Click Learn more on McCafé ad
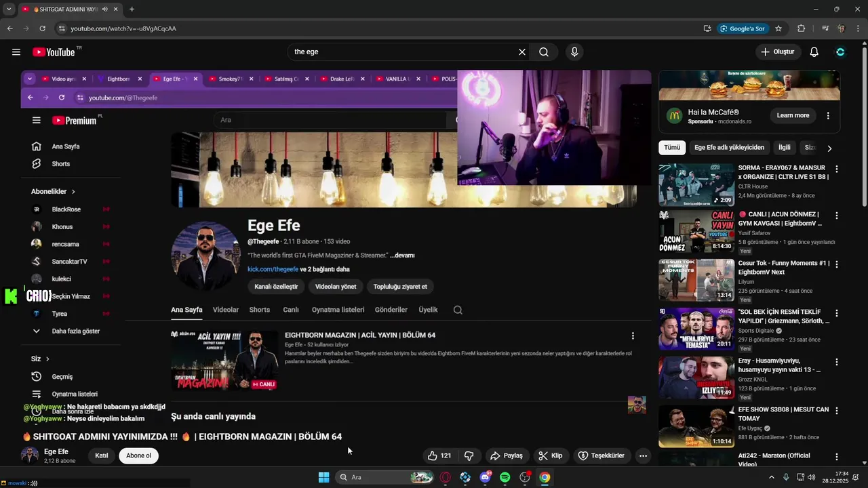Viewport: 868px width, 488px height. click(x=793, y=116)
